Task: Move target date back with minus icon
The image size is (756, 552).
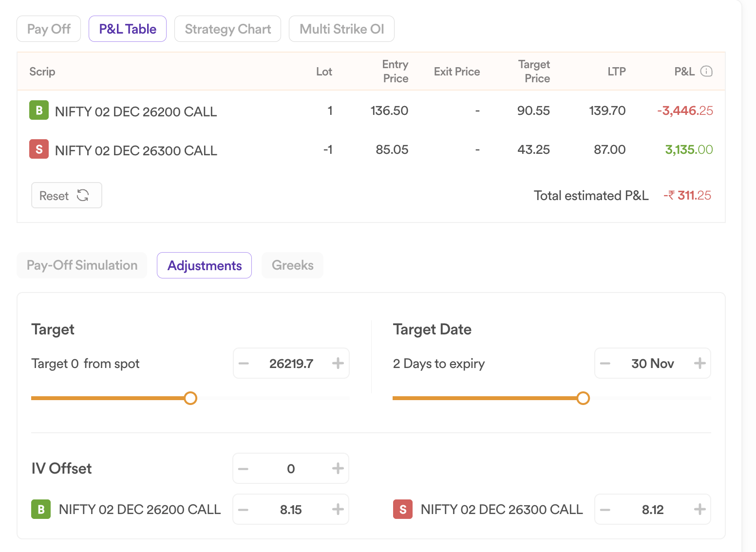Action: click(x=605, y=363)
